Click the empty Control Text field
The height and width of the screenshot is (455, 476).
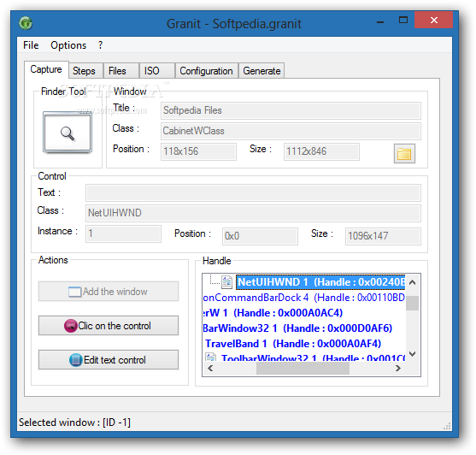point(253,192)
